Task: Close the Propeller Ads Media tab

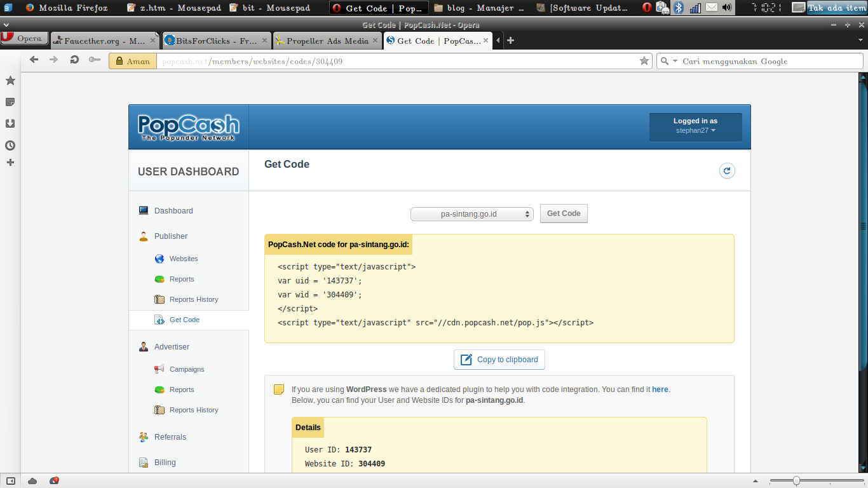Action: tap(375, 41)
